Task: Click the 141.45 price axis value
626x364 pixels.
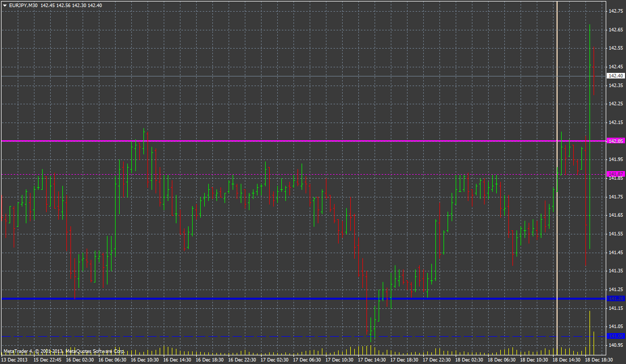Action: pyautogui.click(x=616, y=252)
